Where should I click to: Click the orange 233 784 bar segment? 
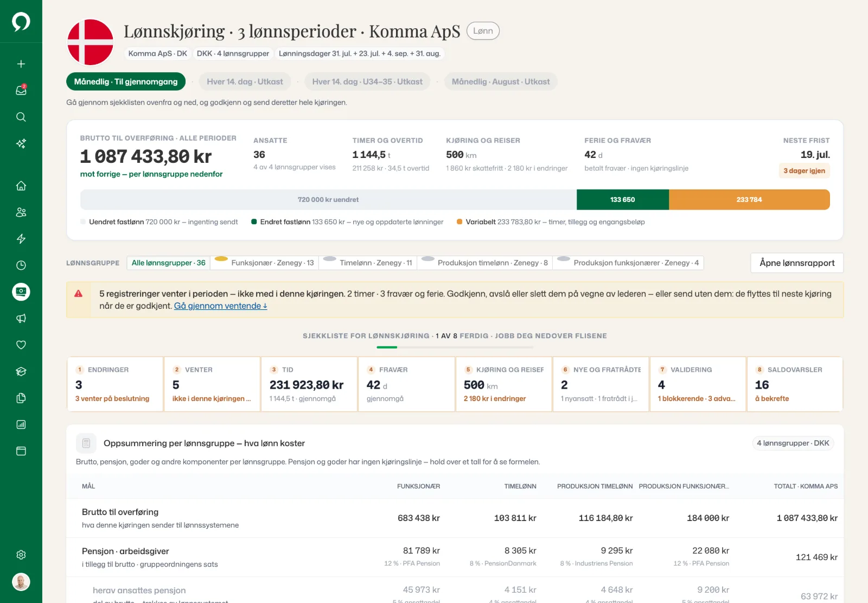[x=749, y=200]
